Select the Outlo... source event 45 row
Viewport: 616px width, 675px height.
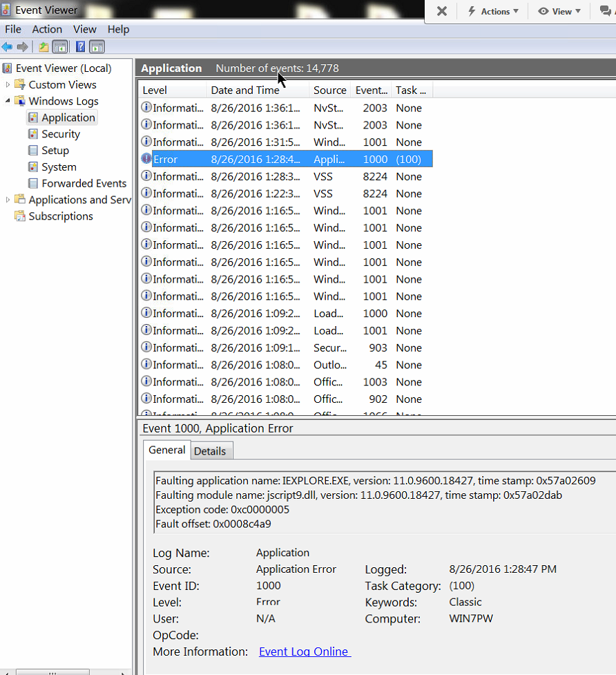tap(286, 365)
